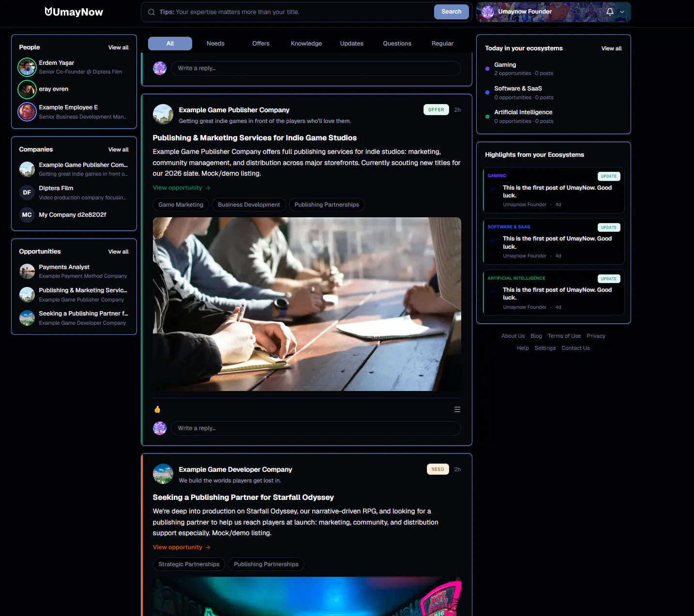Viewport: 694px width, 616px height.
Task: Click the thumbs-up reaction on the publisher post
Action: tap(157, 409)
